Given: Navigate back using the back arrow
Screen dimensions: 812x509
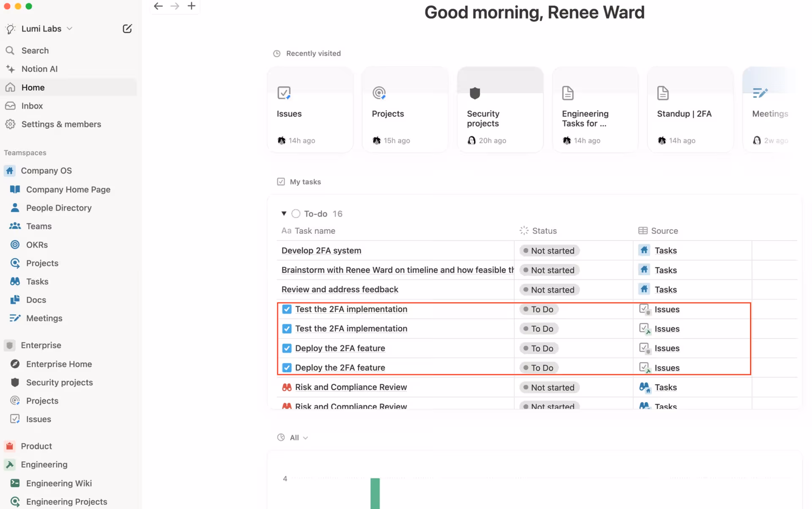Looking at the screenshot, I should (x=158, y=6).
